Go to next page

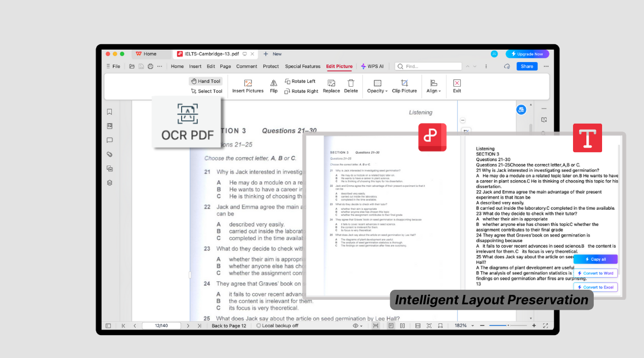[x=188, y=326]
